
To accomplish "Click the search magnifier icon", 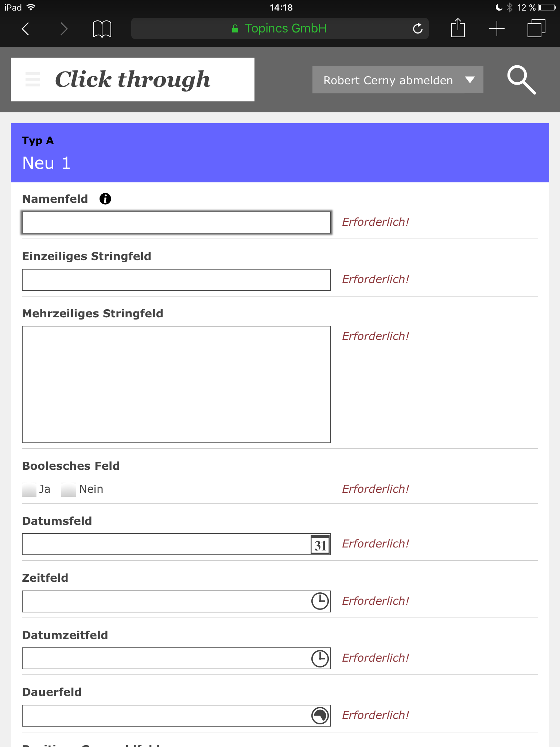I will point(521,80).
